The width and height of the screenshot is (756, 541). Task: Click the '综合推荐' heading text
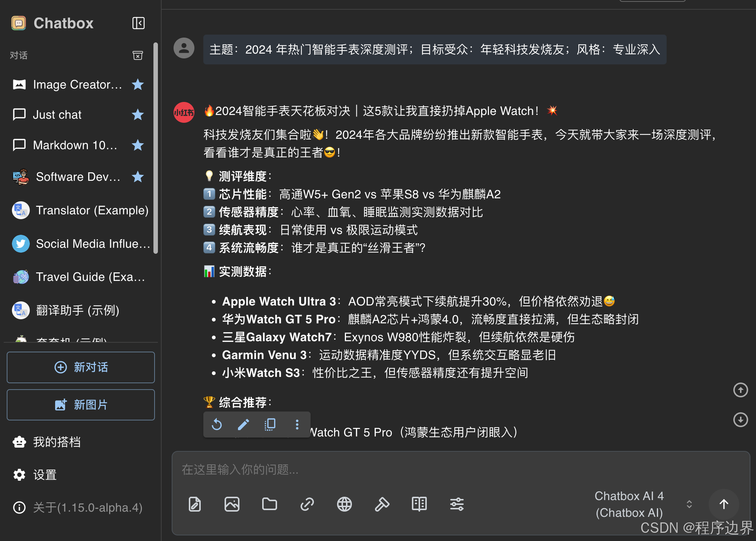243,402
